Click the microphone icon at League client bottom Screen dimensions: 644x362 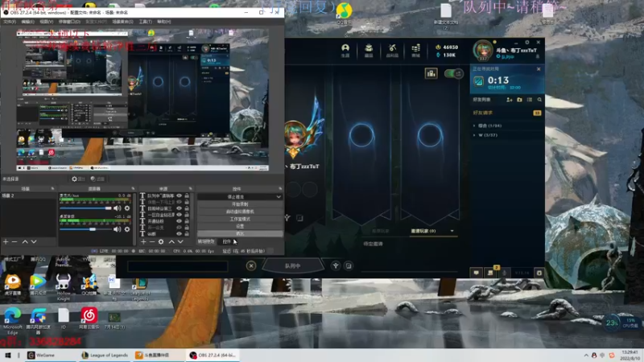pyautogui.click(x=505, y=273)
